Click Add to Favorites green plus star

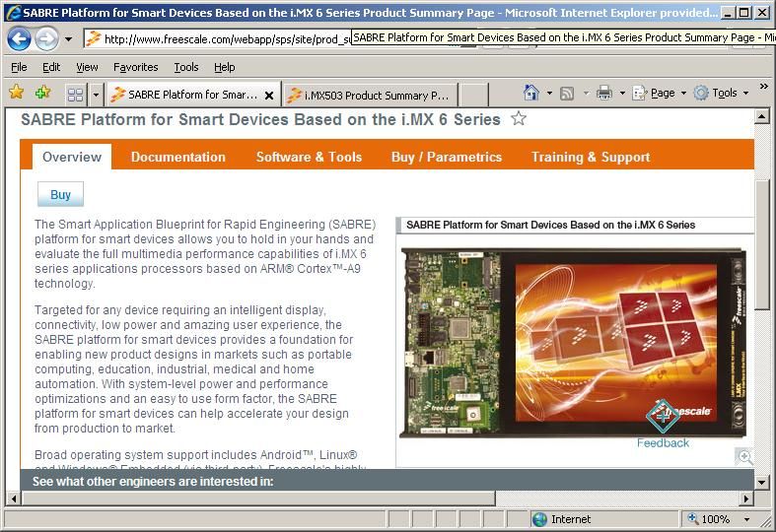pyautogui.click(x=42, y=92)
